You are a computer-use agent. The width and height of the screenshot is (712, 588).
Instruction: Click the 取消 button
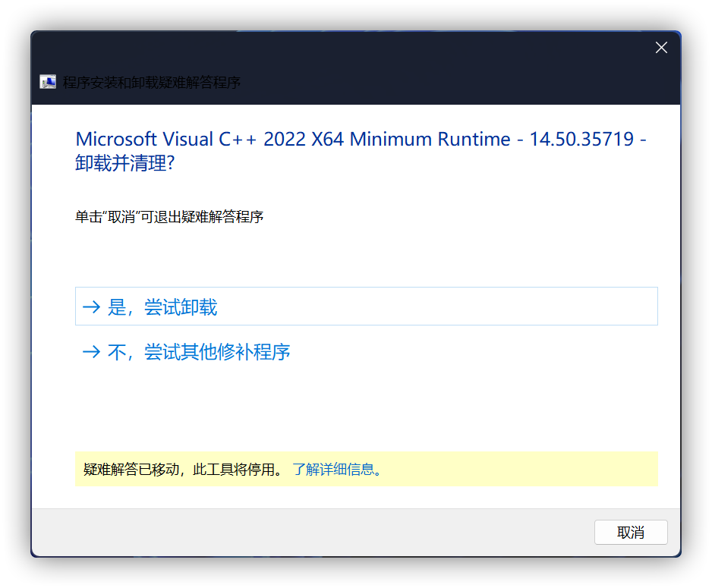pos(631,532)
